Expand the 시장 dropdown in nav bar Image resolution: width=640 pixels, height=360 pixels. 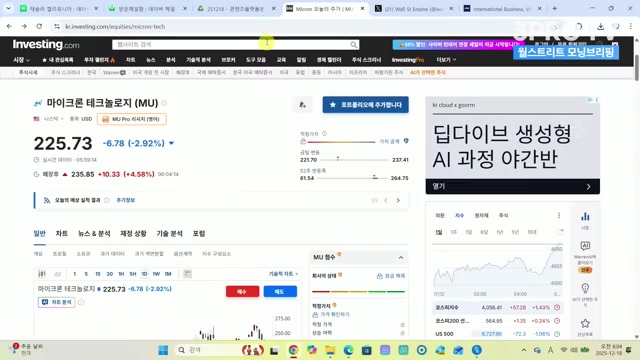pos(22,60)
